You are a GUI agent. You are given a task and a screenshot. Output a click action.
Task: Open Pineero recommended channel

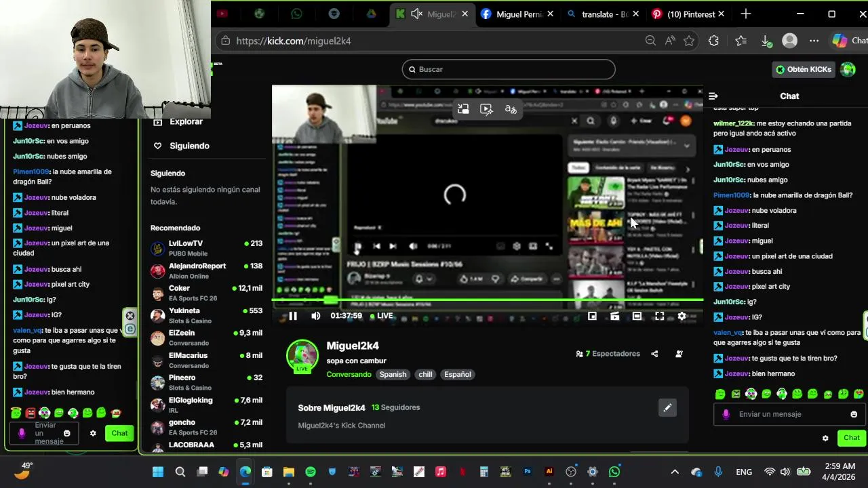[206, 382]
